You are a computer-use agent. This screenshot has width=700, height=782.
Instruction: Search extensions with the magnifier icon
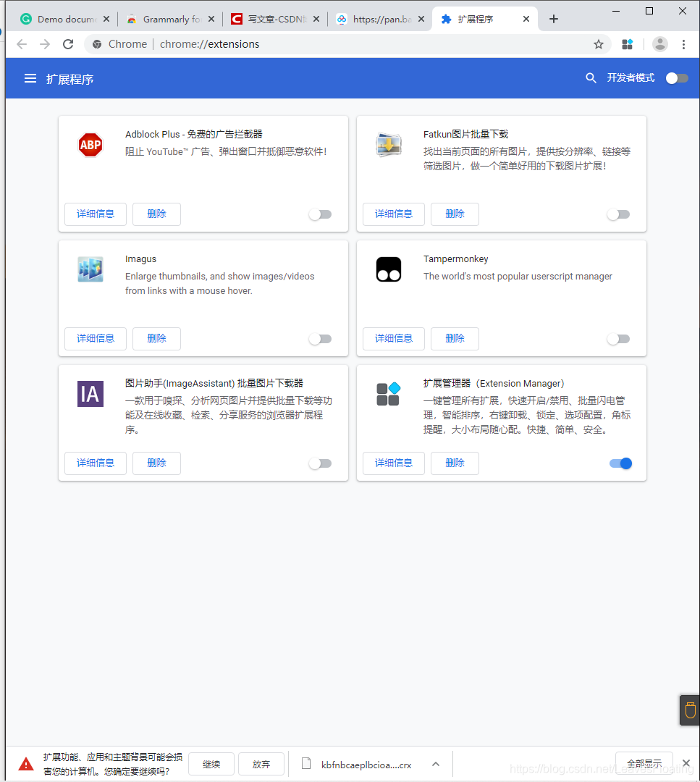591,77
